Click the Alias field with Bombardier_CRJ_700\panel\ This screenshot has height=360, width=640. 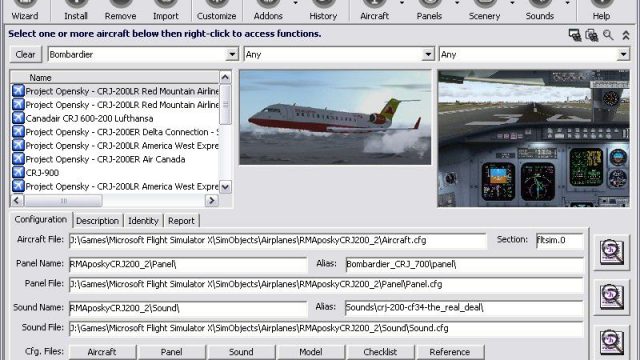coord(464,264)
